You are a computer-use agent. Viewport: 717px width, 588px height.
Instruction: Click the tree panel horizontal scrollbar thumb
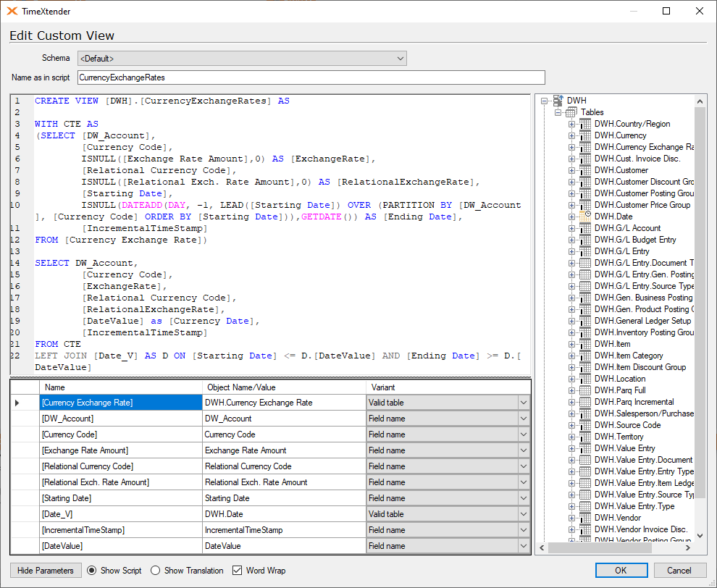tap(600, 547)
